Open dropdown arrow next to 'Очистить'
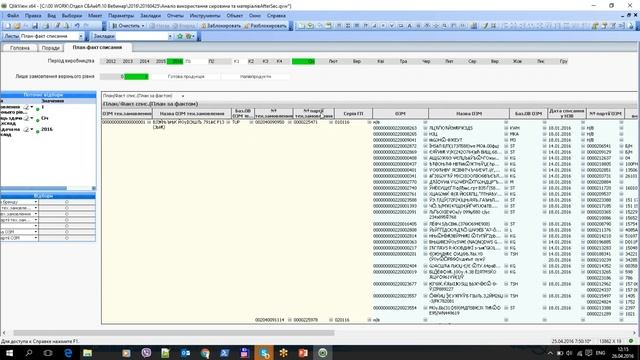Viewport: 640px width, 360px height. pyautogui.click(x=143, y=26)
